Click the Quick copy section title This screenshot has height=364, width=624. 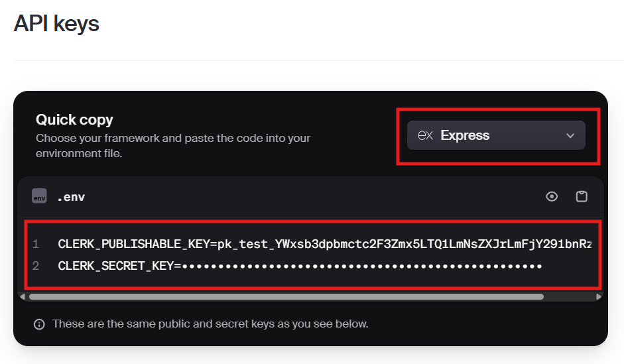coord(74,120)
